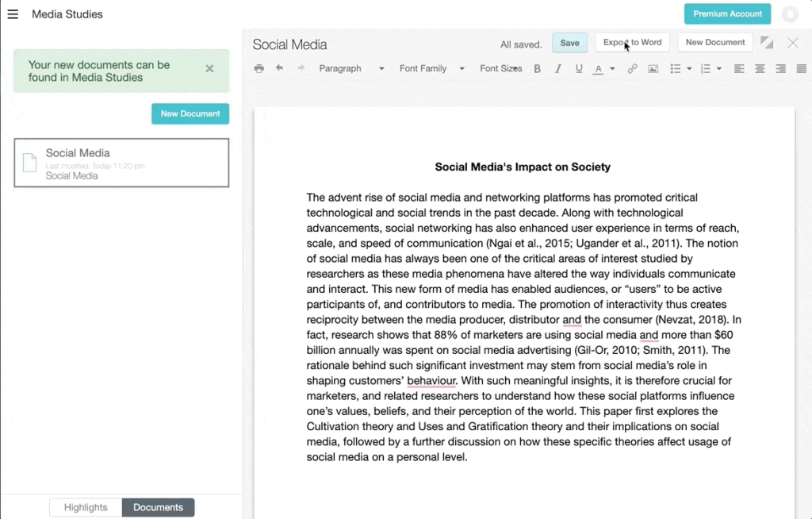
Task: Center align text using the toolbar icon
Action: click(760, 69)
